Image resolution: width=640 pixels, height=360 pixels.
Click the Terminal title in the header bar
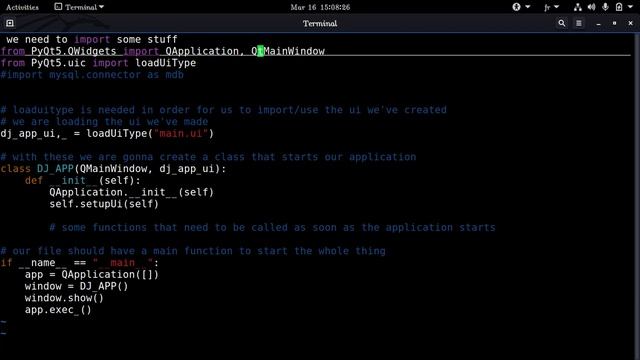(320, 23)
